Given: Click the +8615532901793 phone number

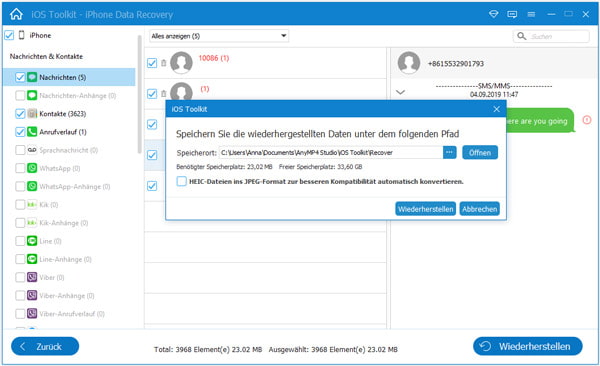Looking at the screenshot, I should pyautogui.click(x=456, y=64).
